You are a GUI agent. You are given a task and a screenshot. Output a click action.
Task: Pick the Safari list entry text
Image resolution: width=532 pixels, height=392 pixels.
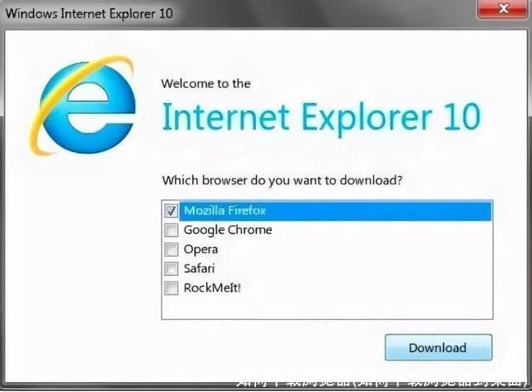(199, 268)
